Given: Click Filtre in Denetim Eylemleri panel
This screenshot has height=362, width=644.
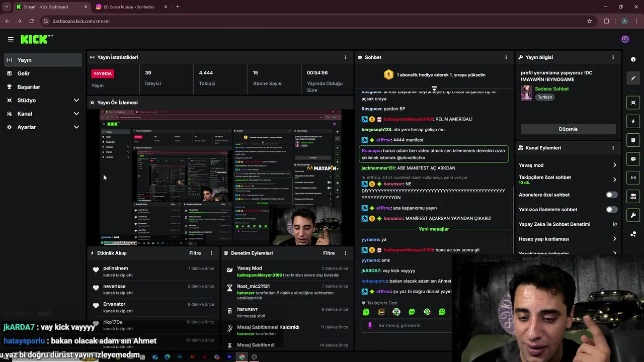Looking at the screenshot, I should pos(329,253).
